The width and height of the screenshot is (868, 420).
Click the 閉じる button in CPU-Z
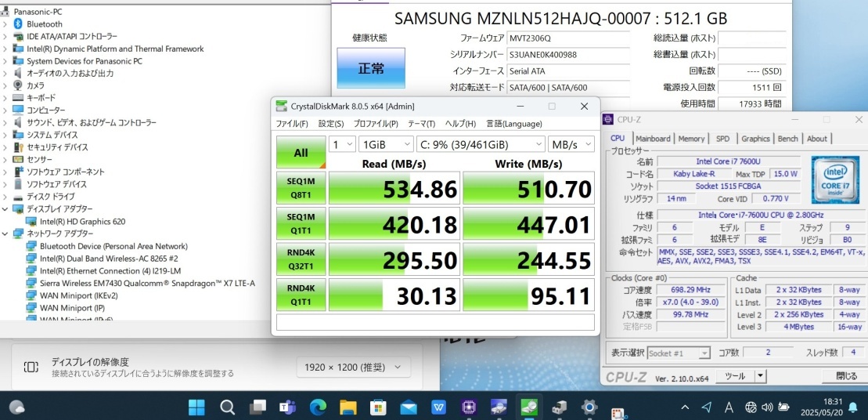point(846,376)
